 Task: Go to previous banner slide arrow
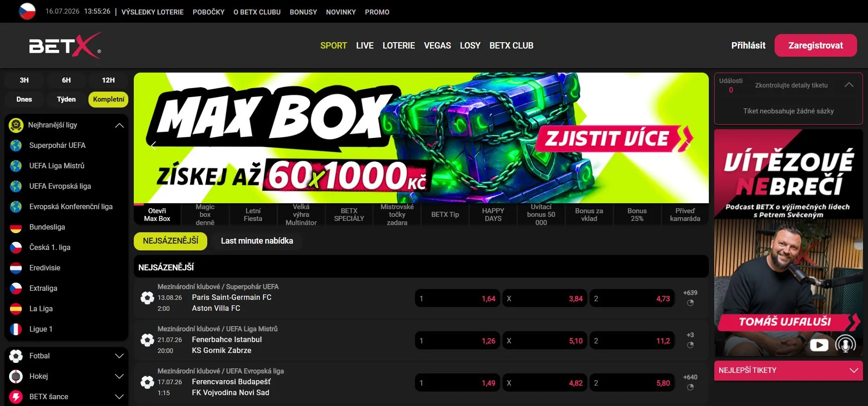[153, 146]
